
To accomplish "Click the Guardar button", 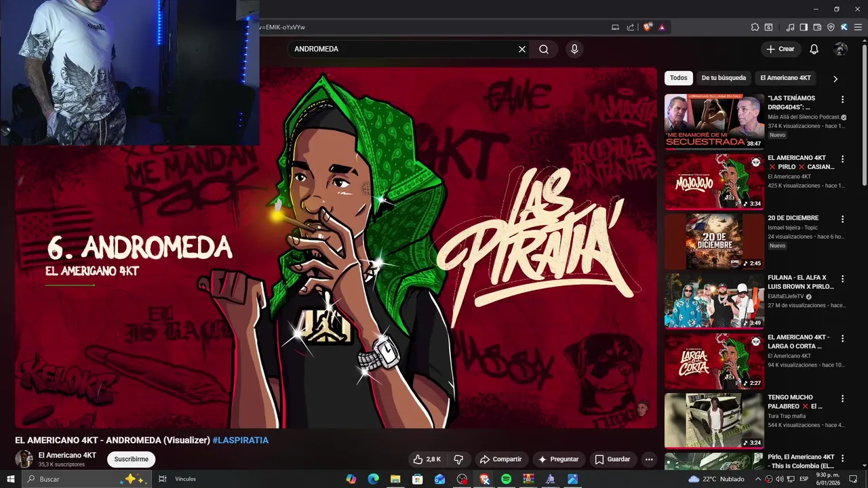I will pyautogui.click(x=613, y=460).
